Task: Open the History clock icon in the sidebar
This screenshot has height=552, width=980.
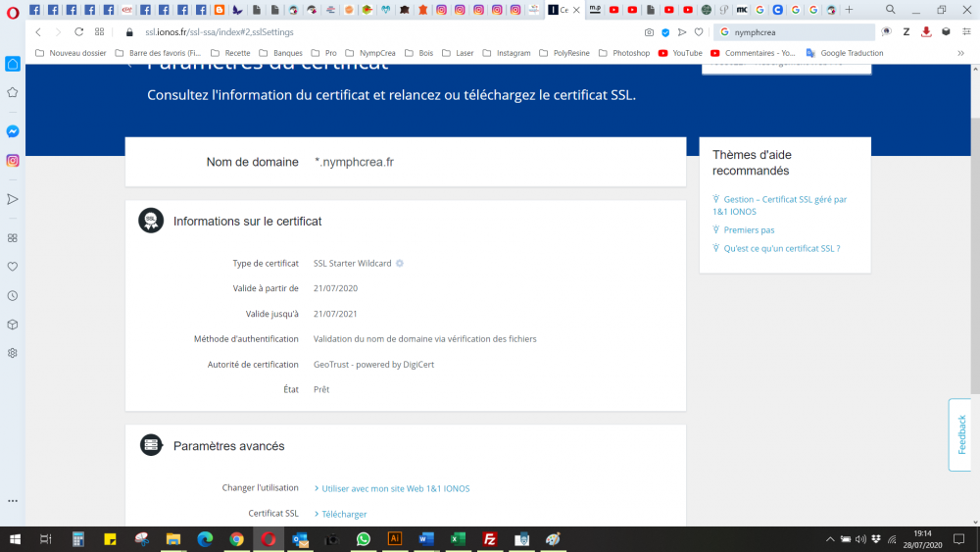Action: [13, 296]
